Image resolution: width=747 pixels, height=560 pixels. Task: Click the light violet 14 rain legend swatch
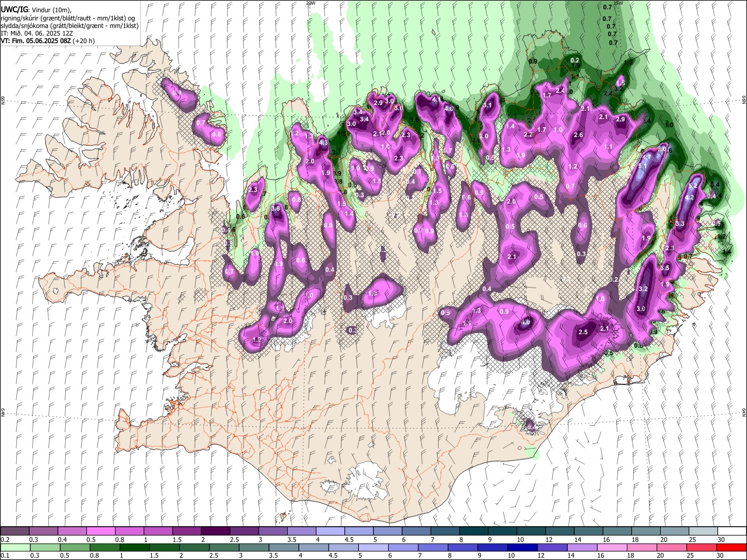coord(582,547)
